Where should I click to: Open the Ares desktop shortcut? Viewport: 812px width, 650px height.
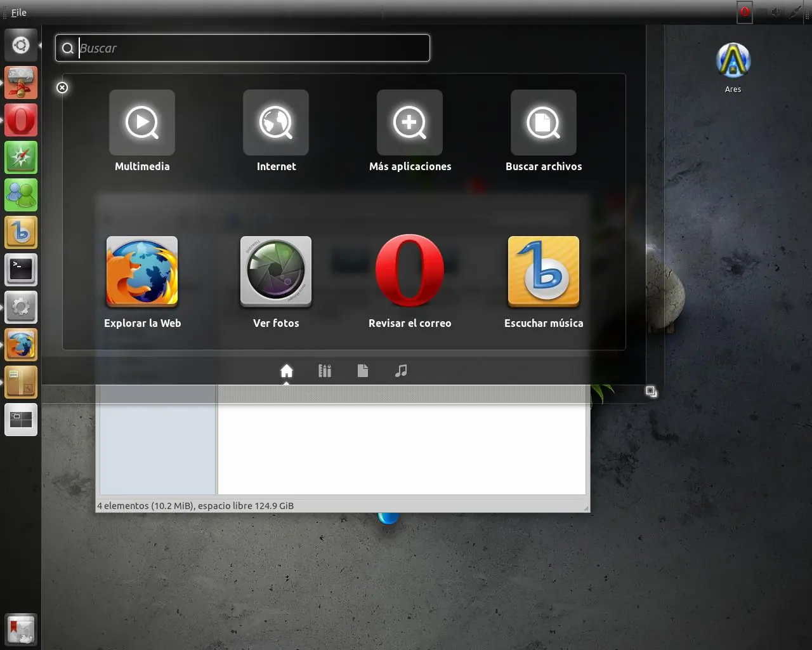pyautogui.click(x=733, y=62)
